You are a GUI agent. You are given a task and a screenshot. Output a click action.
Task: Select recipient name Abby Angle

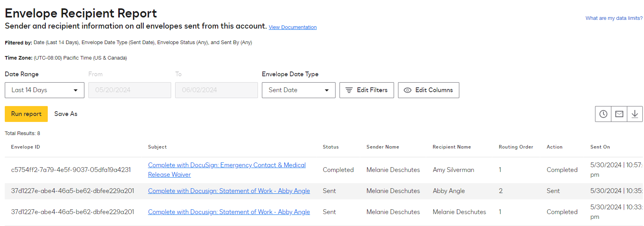pos(449,191)
